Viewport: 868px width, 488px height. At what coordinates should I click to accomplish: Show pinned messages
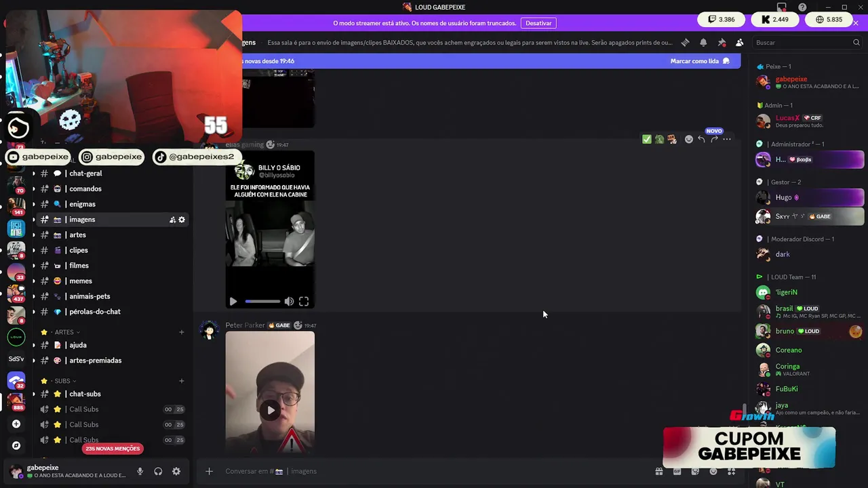pyautogui.click(x=722, y=42)
